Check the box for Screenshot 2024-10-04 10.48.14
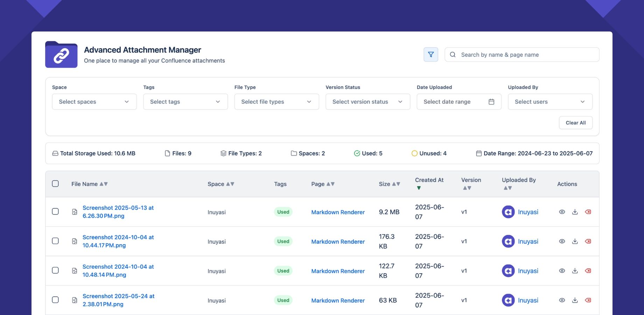This screenshot has width=644, height=315. tap(55, 270)
